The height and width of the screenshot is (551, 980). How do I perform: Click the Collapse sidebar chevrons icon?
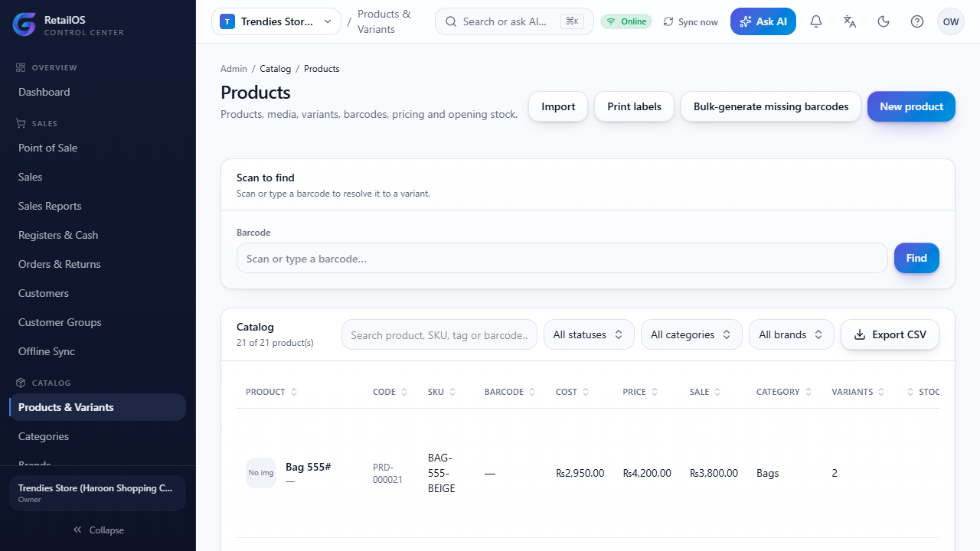(77, 530)
